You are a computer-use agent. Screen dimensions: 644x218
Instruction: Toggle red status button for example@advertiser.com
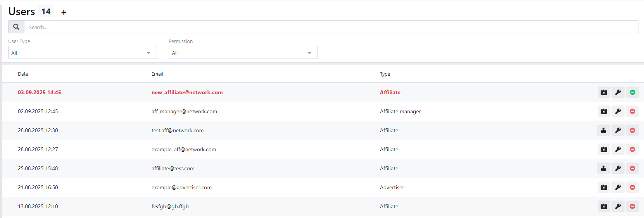632,187
